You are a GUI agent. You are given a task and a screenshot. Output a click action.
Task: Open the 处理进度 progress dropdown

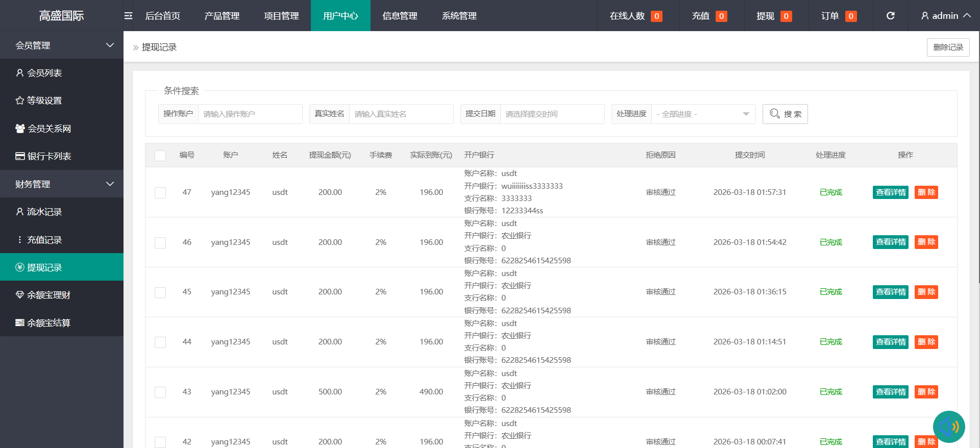pos(703,114)
